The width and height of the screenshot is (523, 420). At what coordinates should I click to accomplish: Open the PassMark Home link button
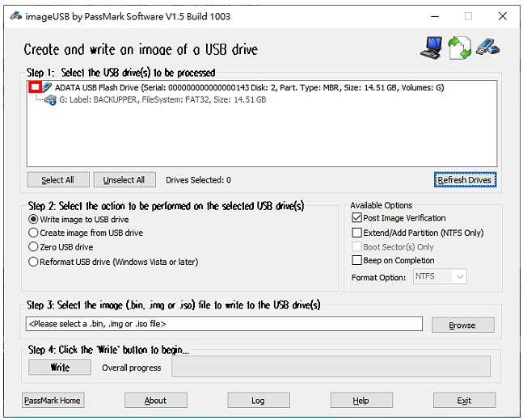53,401
